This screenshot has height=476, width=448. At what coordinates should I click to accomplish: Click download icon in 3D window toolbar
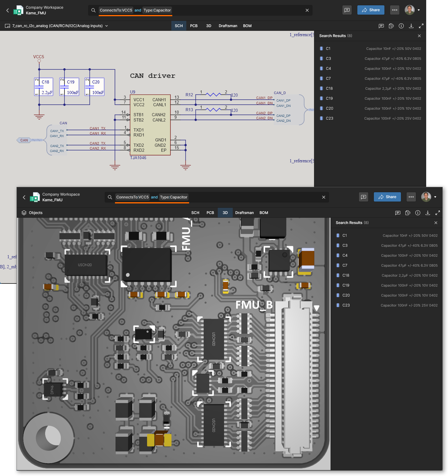tap(428, 213)
